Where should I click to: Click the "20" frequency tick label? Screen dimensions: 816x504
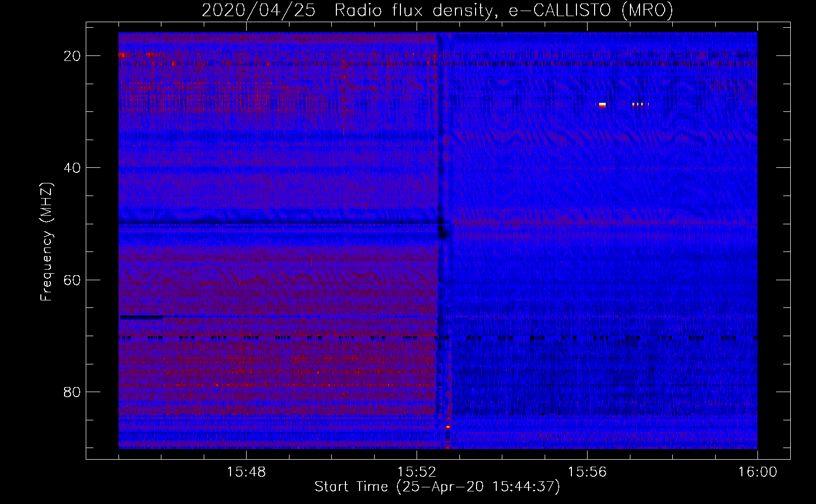(72, 56)
